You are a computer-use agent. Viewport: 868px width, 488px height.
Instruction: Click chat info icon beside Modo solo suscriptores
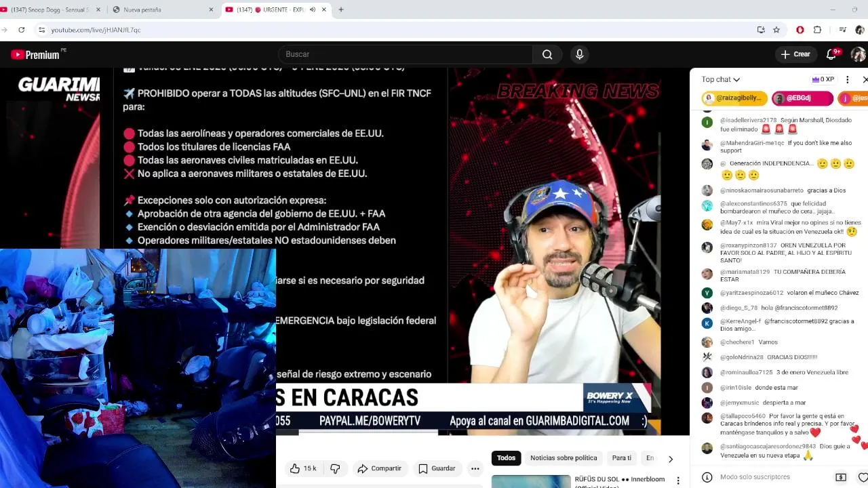707,477
